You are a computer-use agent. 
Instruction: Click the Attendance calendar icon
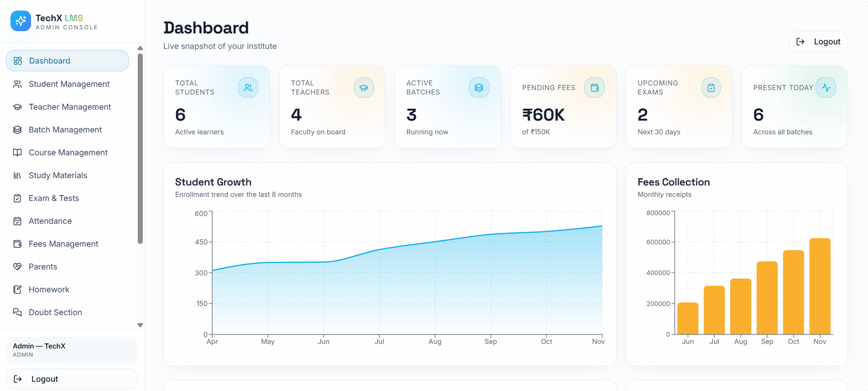coord(17,221)
